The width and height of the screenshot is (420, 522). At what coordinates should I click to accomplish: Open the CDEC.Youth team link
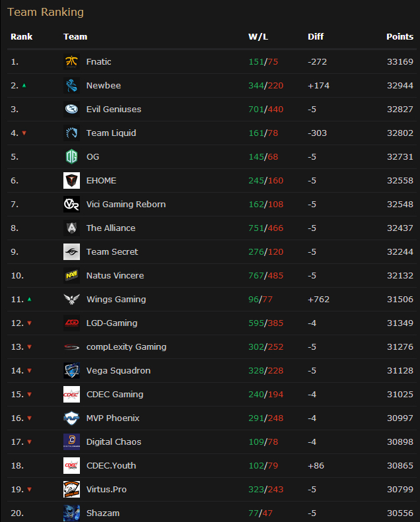click(111, 466)
